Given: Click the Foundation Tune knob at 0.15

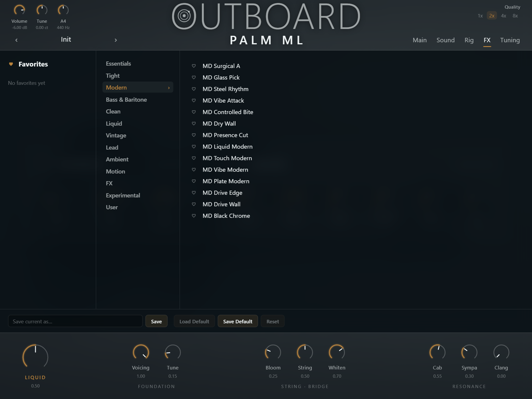Looking at the screenshot, I should click(173, 352).
